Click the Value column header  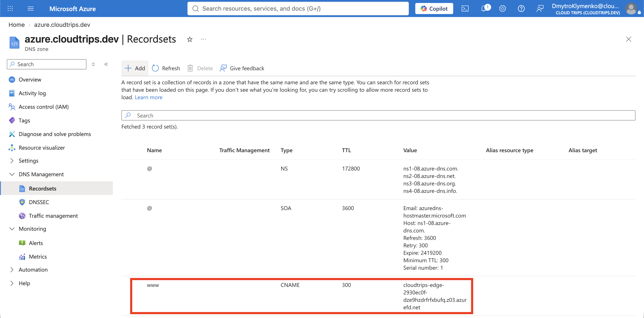(410, 150)
